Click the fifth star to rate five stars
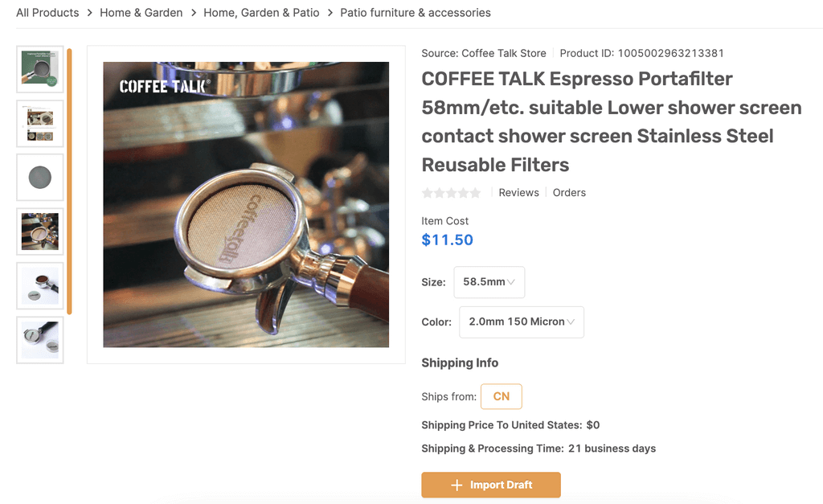 pos(476,193)
